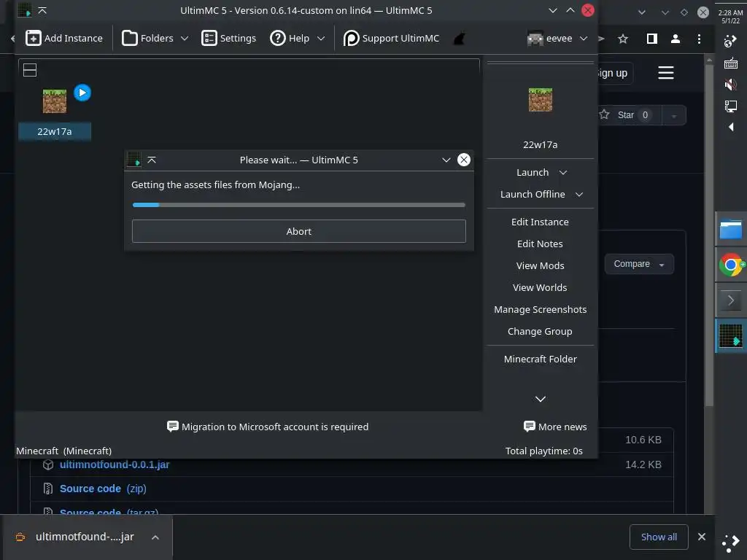The height and width of the screenshot is (560, 747).
Task: Abort the asset download
Action: [298, 231]
